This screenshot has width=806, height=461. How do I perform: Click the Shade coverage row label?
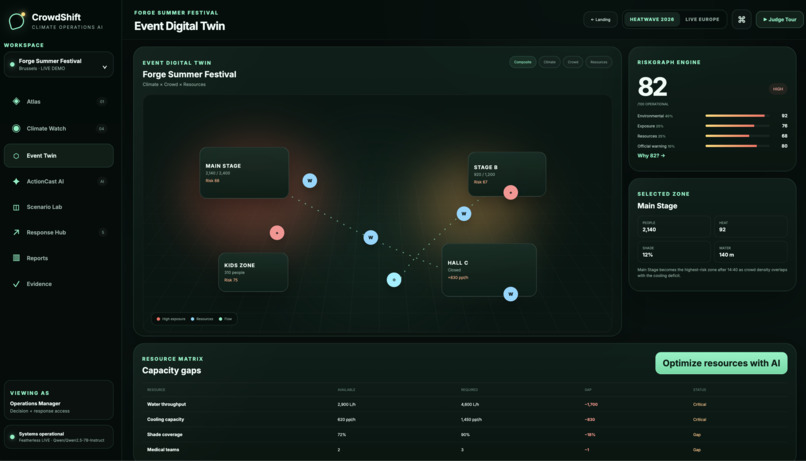tap(164, 435)
